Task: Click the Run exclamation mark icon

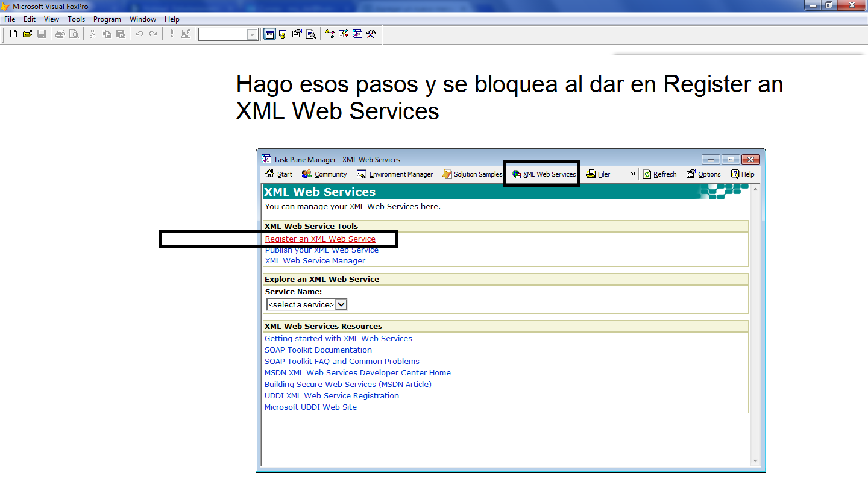Action: [x=172, y=34]
